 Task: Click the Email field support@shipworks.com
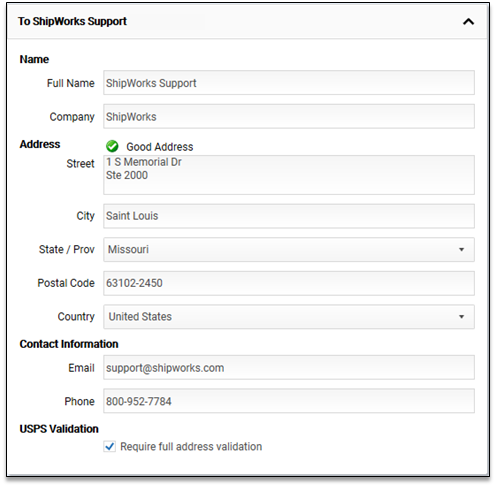pos(289,367)
